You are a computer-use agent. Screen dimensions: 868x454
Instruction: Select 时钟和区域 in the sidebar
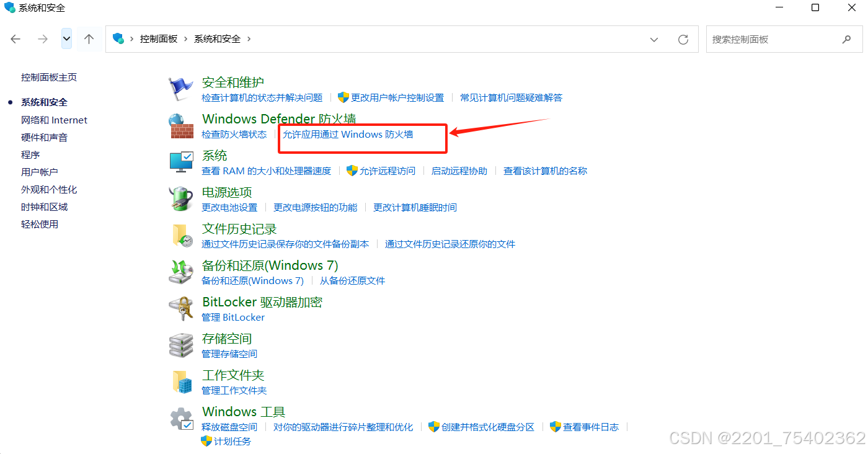[x=44, y=207]
